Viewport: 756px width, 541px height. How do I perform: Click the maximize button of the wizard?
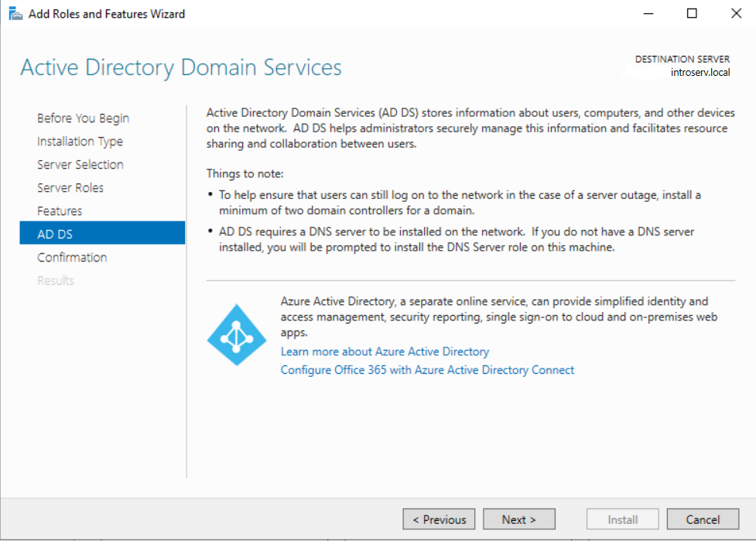tap(691, 13)
